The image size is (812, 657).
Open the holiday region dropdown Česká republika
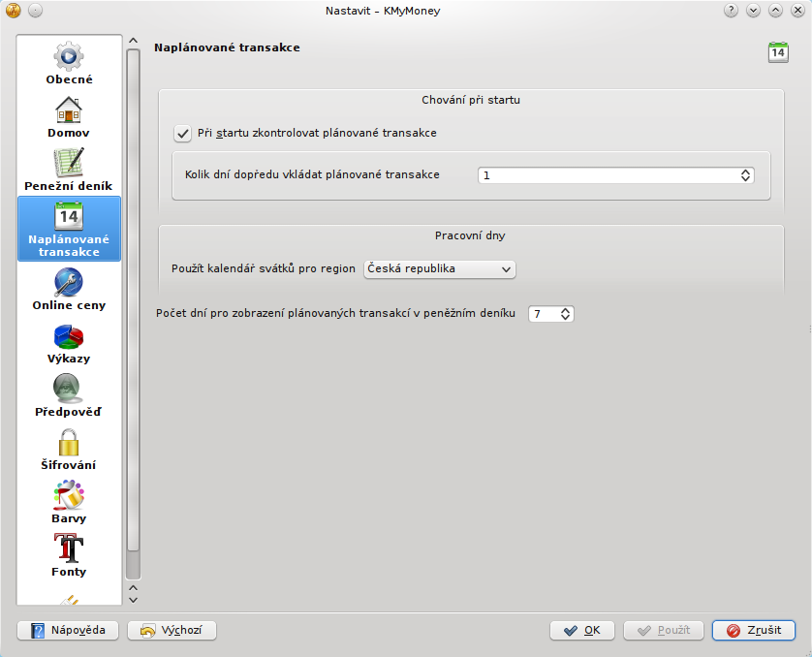click(x=440, y=269)
